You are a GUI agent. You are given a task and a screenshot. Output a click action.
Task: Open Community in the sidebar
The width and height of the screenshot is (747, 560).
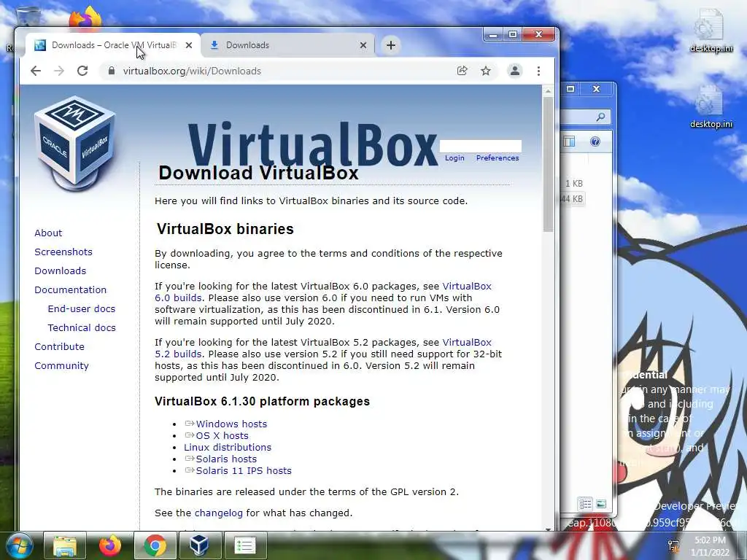(x=61, y=366)
